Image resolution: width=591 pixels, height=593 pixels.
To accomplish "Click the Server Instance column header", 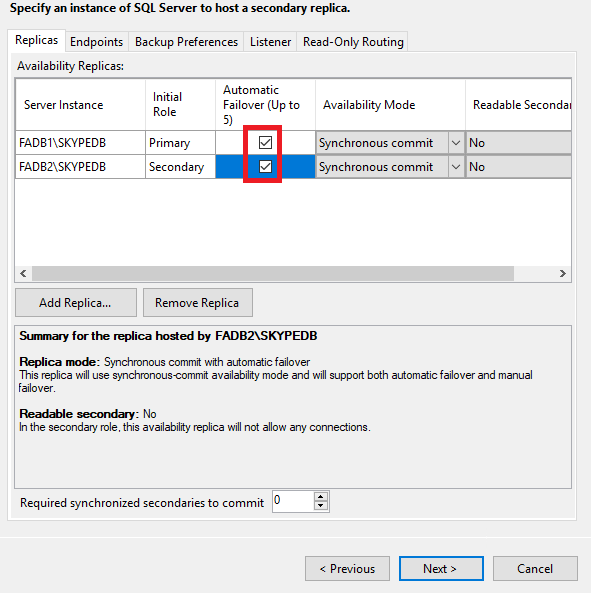I will [x=80, y=105].
